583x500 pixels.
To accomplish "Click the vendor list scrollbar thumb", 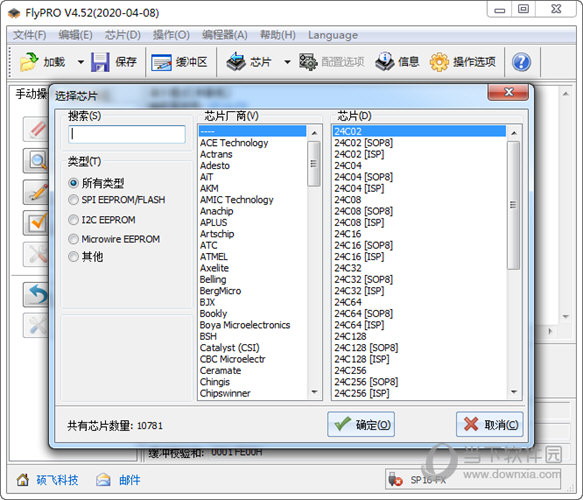I will pyautogui.click(x=314, y=164).
